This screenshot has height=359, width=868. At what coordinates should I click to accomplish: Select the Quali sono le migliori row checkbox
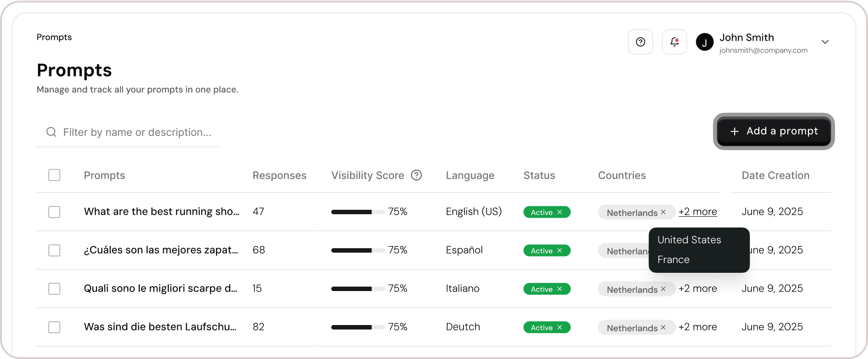point(54,289)
